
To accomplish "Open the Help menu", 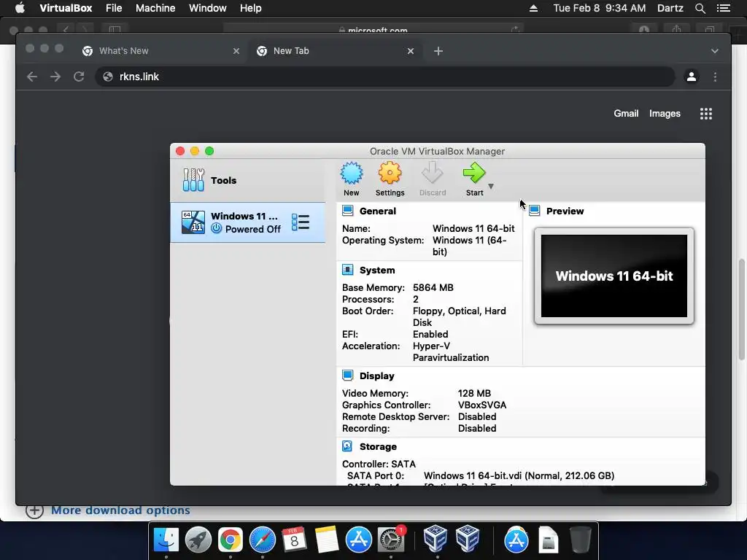I will tap(251, 8).
